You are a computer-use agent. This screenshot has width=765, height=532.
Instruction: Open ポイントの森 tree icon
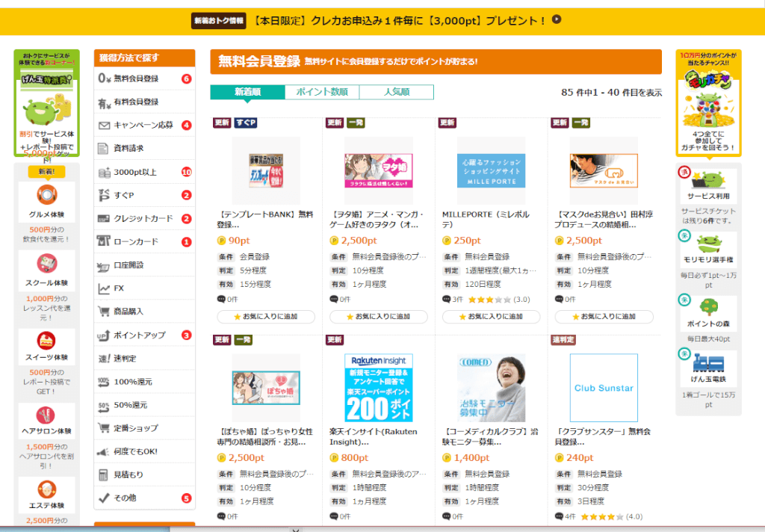(708, 308)
